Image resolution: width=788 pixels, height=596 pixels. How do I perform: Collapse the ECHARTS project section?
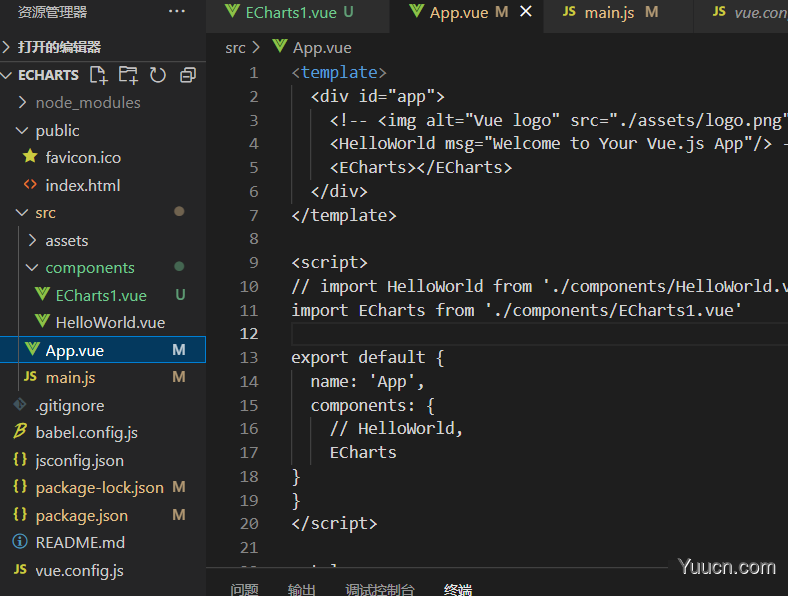[7, 75]
